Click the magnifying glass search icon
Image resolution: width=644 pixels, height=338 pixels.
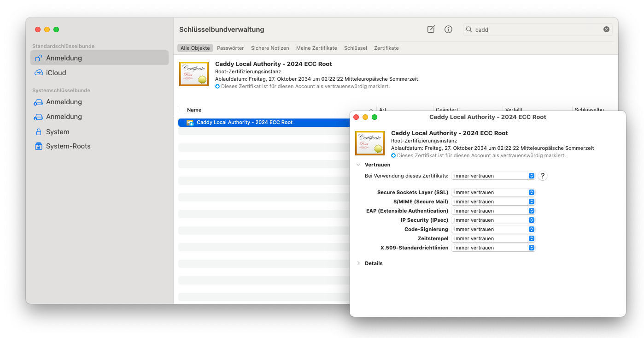pos(469,30)
